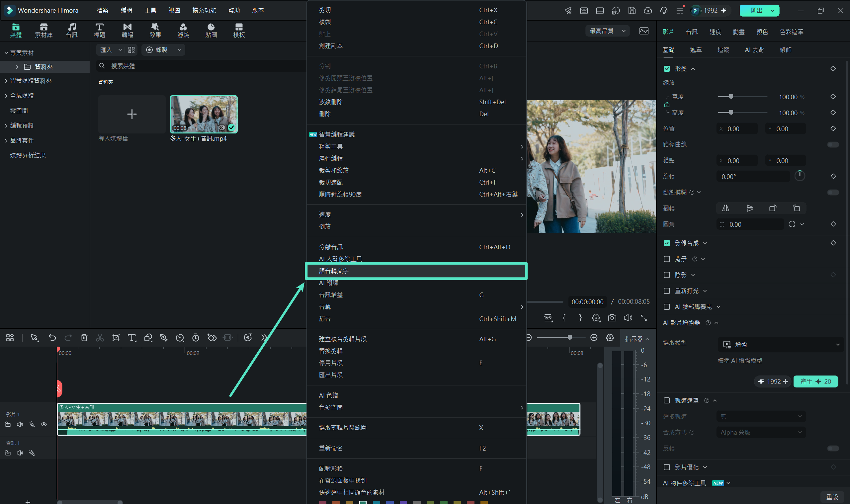850x504 pixels.
Task: Toggle the 動態模糊 switch
Action: (833, 193)
